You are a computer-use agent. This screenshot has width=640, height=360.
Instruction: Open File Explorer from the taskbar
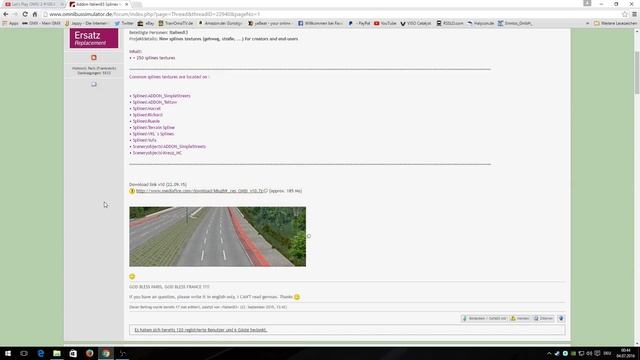coord(57,353)
